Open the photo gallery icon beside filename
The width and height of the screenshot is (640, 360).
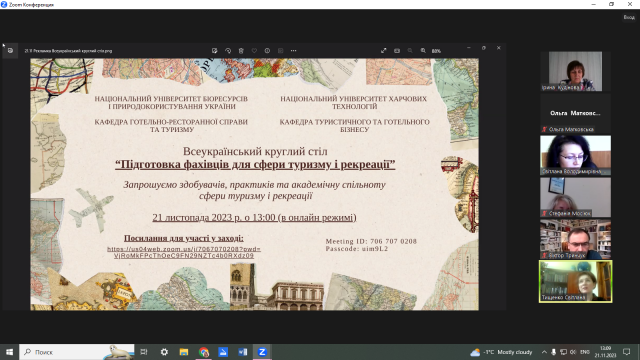click(x=10, y=51)
